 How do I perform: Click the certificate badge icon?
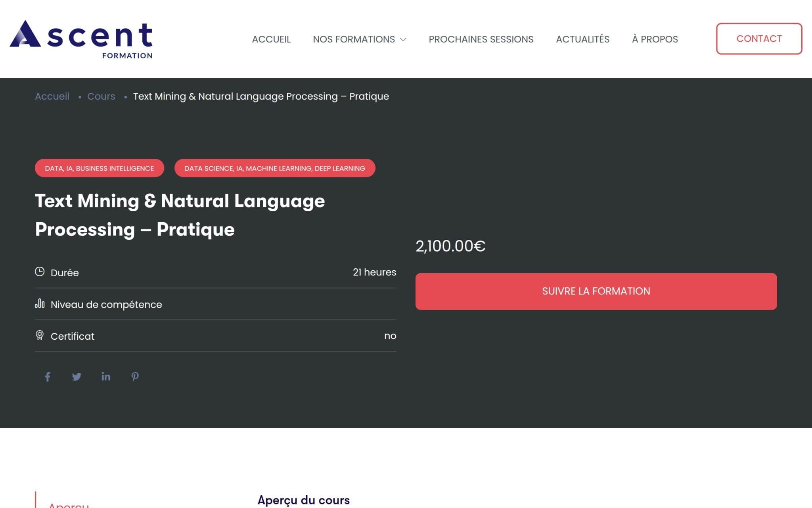click(x=40, y=335)
